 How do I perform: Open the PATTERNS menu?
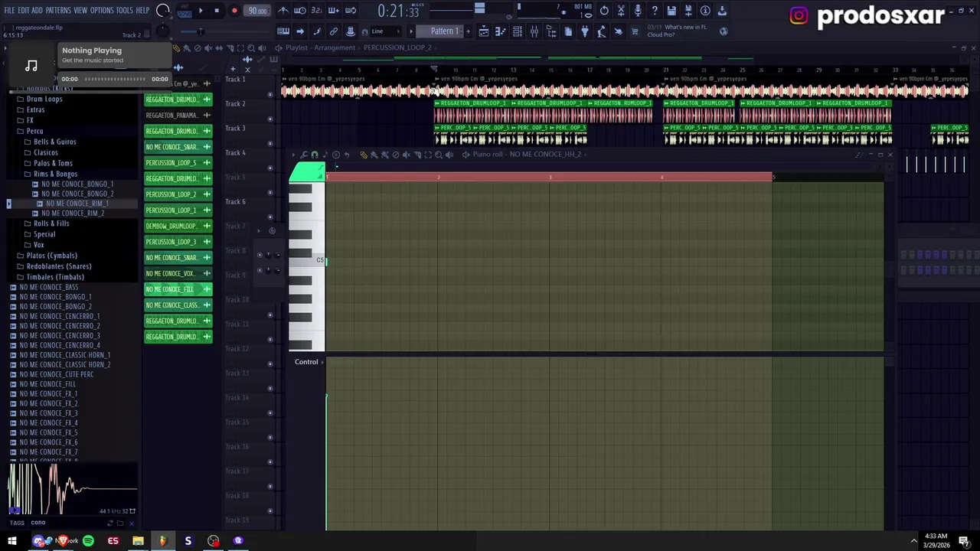(x=58, y=11)
